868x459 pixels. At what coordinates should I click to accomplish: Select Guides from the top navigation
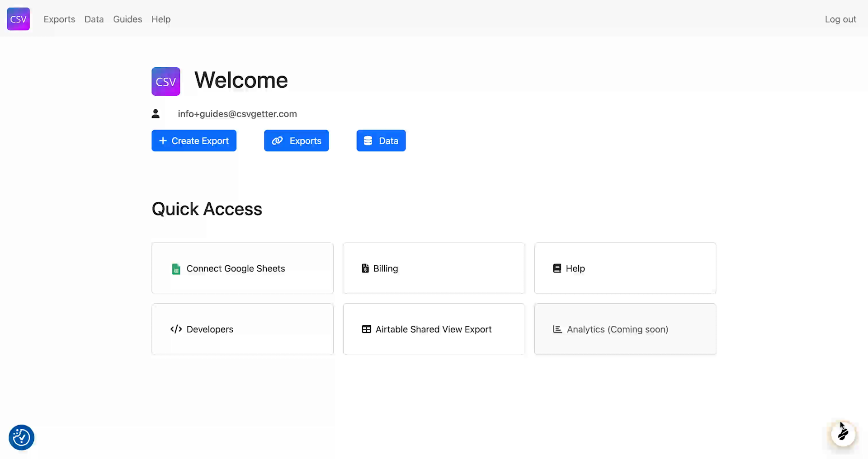coord(127,19)
